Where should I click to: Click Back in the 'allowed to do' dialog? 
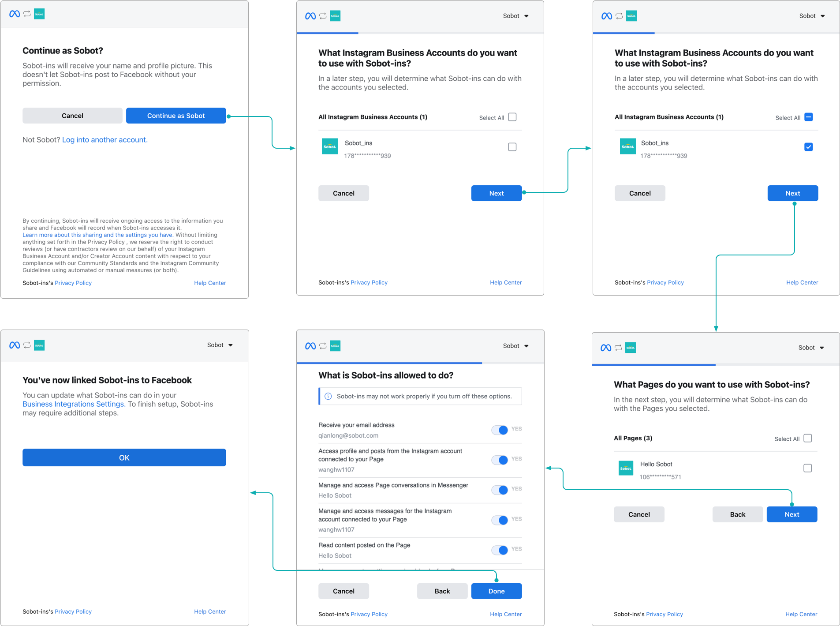pos(442,591)
